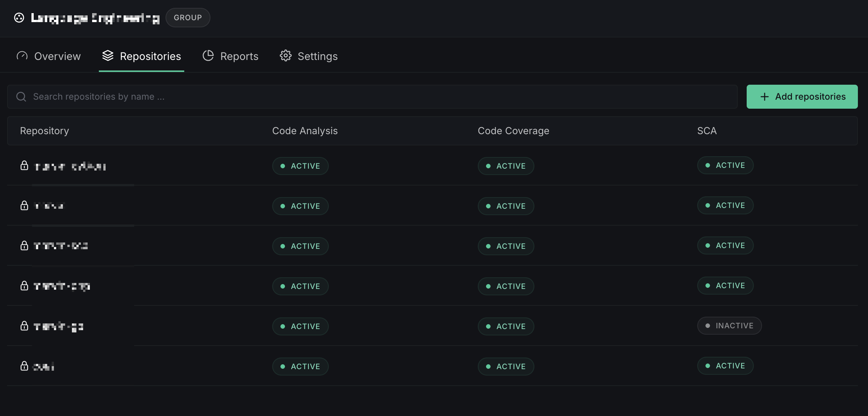Click the Code Coverage column header
Viewport: 868px width, 416px height.
[513, 131]
